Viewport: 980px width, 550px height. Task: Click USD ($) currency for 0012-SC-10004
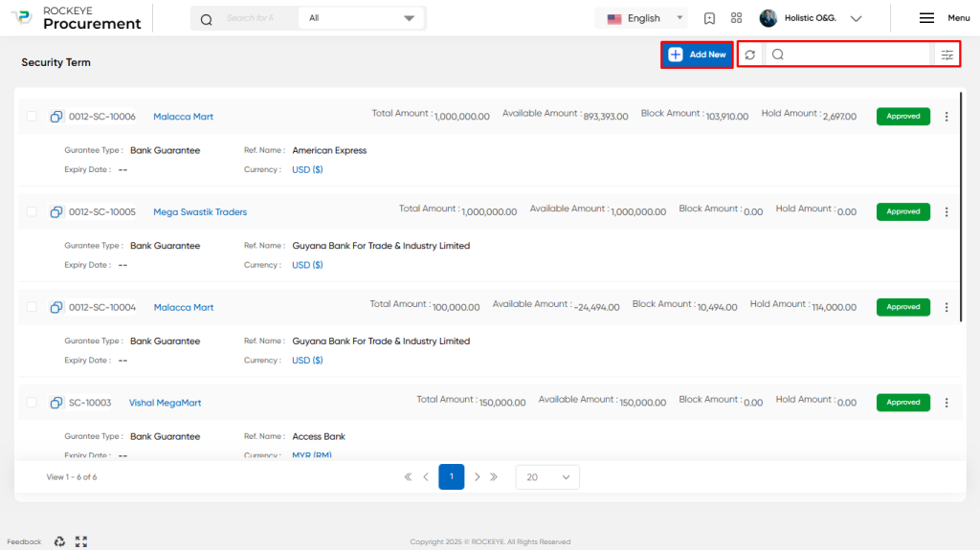tap(307, 360)
